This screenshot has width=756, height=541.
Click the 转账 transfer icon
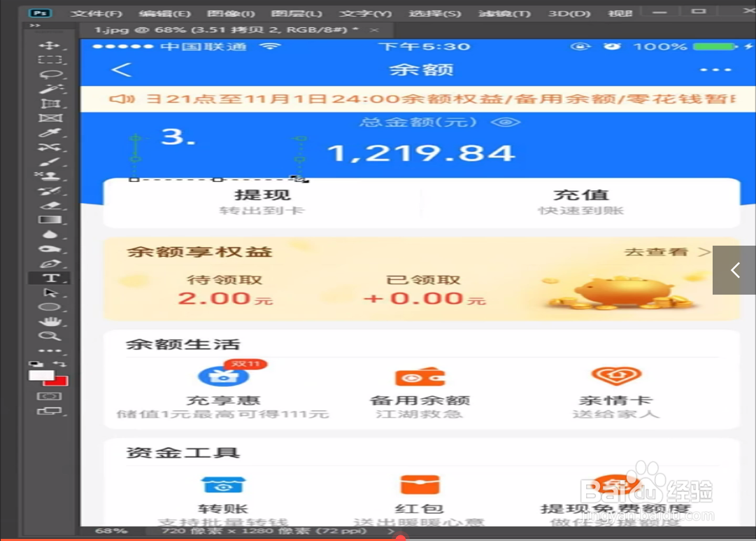click(x=223, y=485)
